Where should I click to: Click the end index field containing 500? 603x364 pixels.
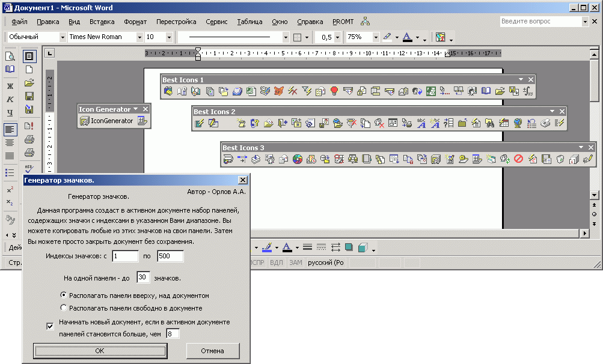pos(170,256)
